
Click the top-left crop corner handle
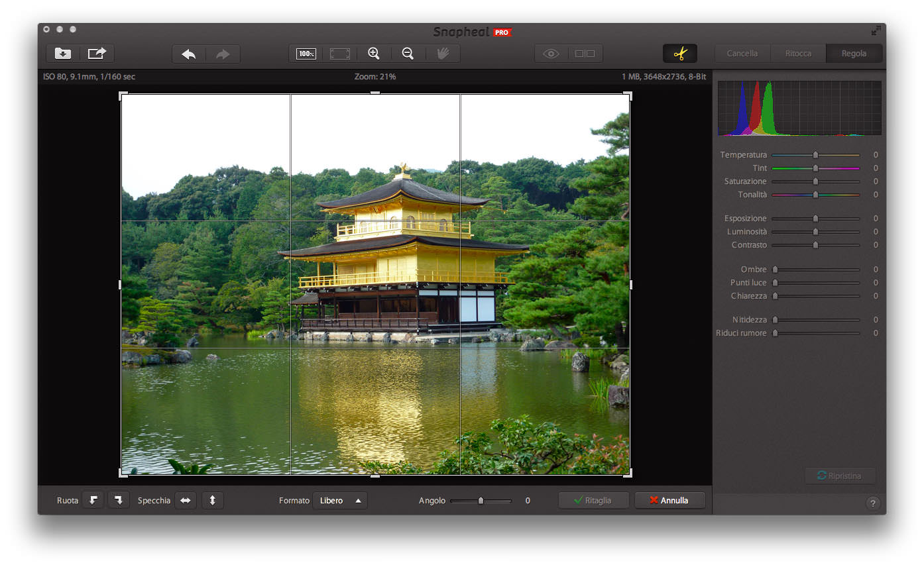[x=122, y=95]
